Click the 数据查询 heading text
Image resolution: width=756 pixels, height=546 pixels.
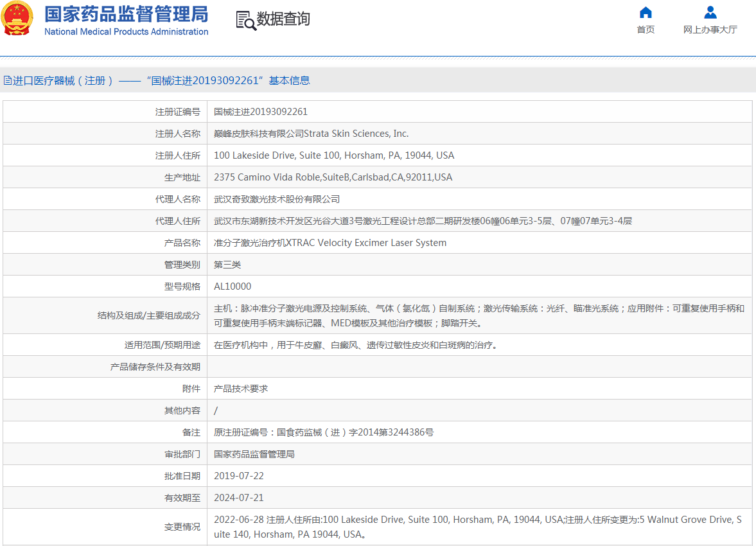coord(283,19)
